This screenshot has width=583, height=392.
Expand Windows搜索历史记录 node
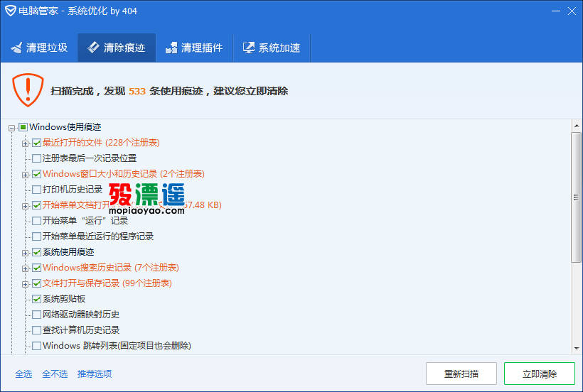pos(26,268)
